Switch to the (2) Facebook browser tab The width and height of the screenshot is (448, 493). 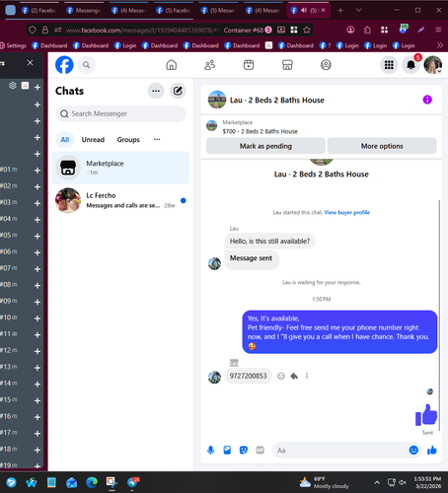tap(38, 11)
